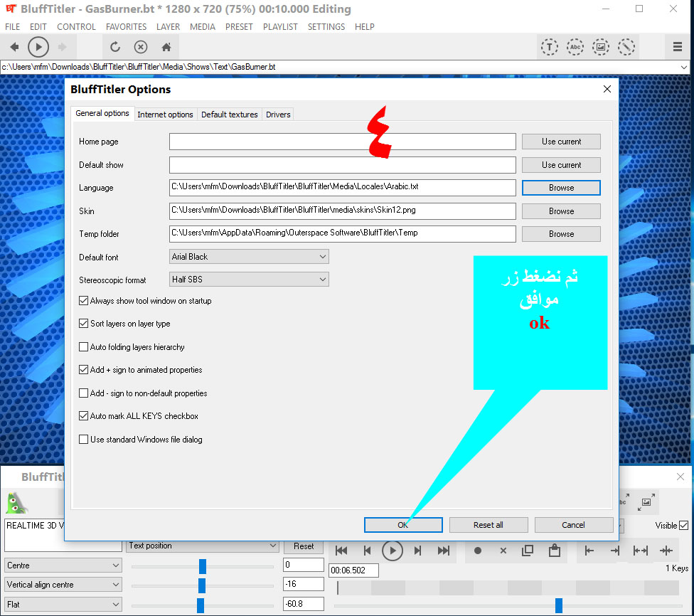
Task: Step to the next key
Action: pos(417,551)
